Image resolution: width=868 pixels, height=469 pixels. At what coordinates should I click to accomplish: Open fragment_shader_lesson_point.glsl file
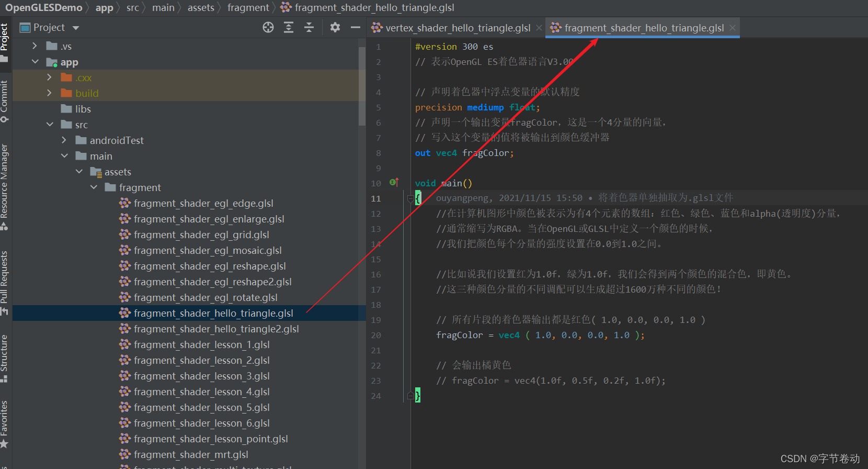(x=211, y=439)
